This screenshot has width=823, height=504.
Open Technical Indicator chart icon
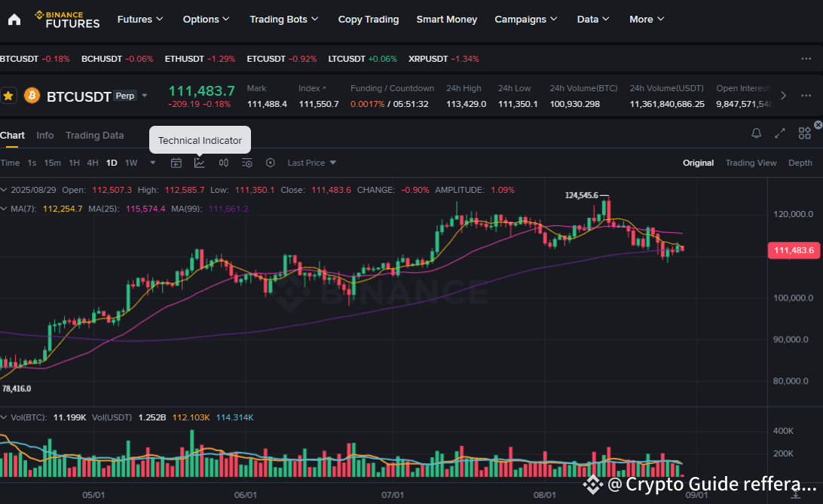pyautogui.click(x=200, y=163)
